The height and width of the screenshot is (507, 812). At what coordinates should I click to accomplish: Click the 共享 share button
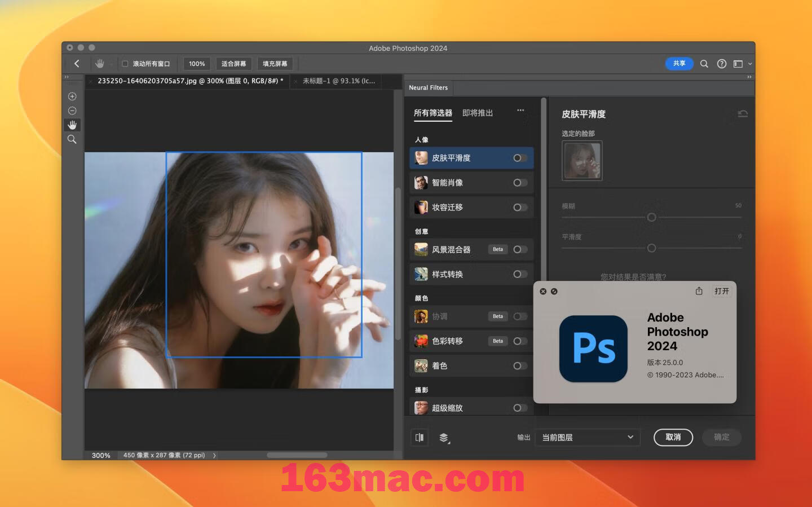tap(679, 64)
